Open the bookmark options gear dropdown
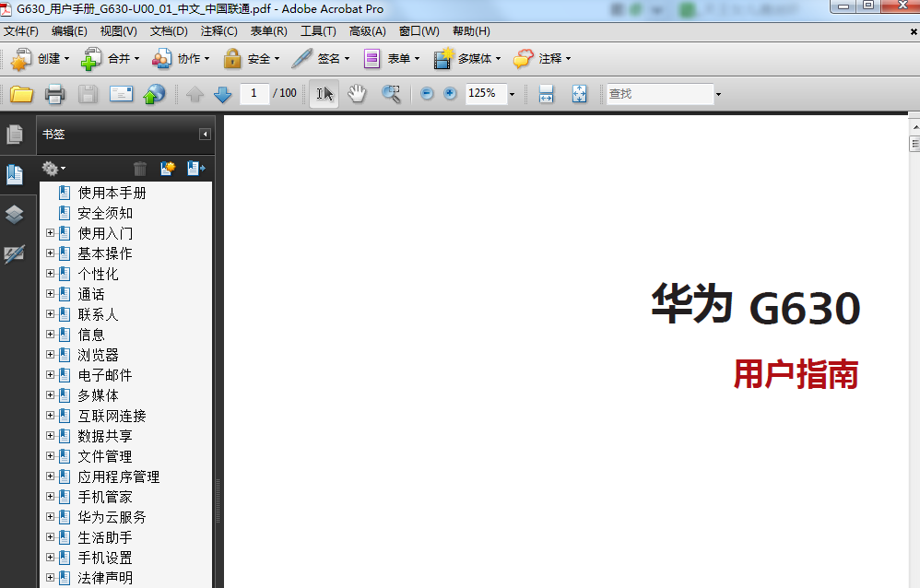 [x=53, y=168]
